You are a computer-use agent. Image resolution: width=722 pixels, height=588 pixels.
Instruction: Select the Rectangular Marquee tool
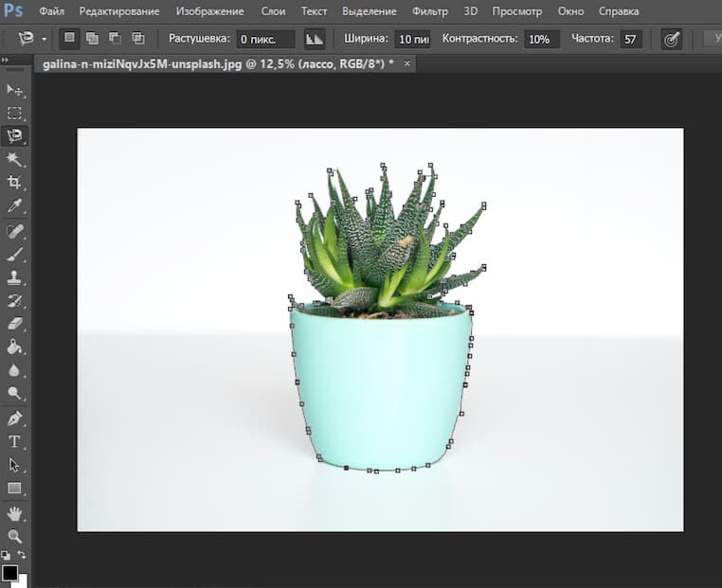(14, 113)
